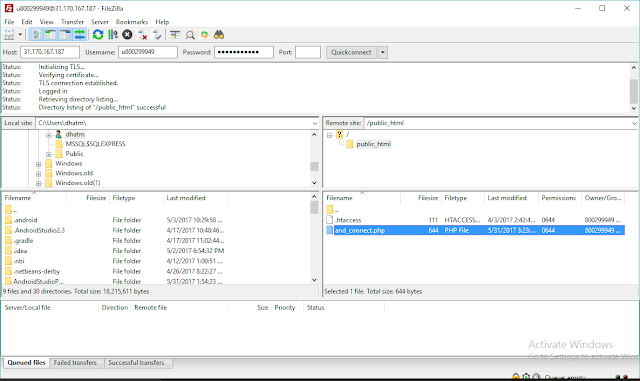The image size is (640, 381).
Task: Open the Site Manager icon
Action: tap(9, 35)
